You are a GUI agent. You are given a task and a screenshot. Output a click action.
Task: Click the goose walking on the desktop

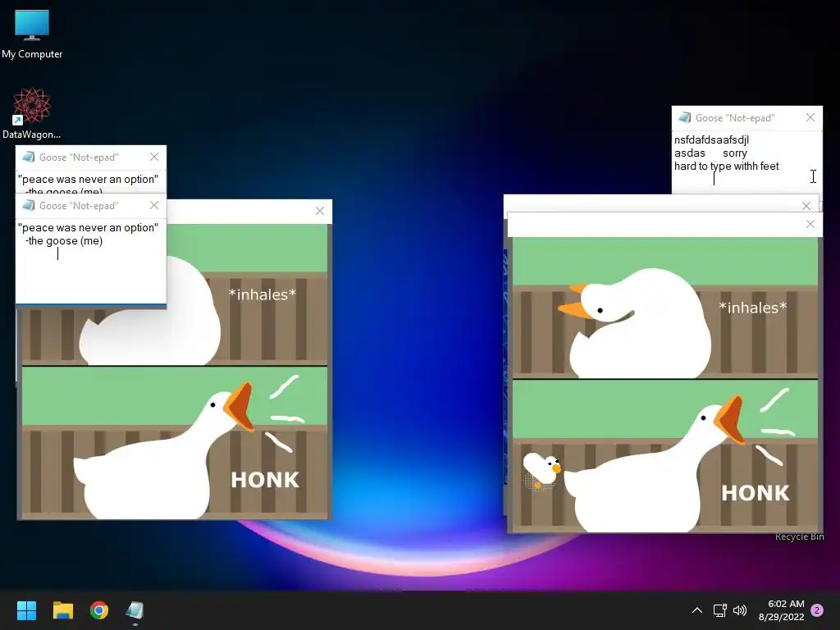(x=541, y=470)
